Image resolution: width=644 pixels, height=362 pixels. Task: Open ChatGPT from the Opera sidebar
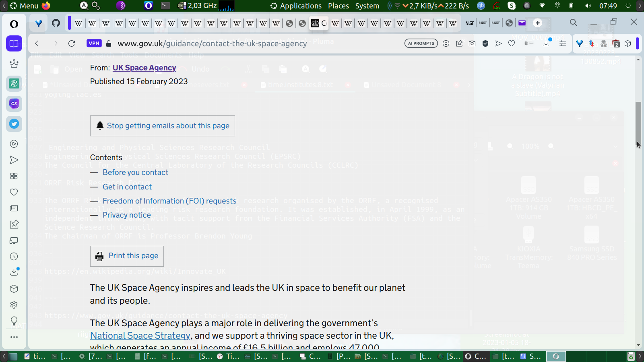14,84
